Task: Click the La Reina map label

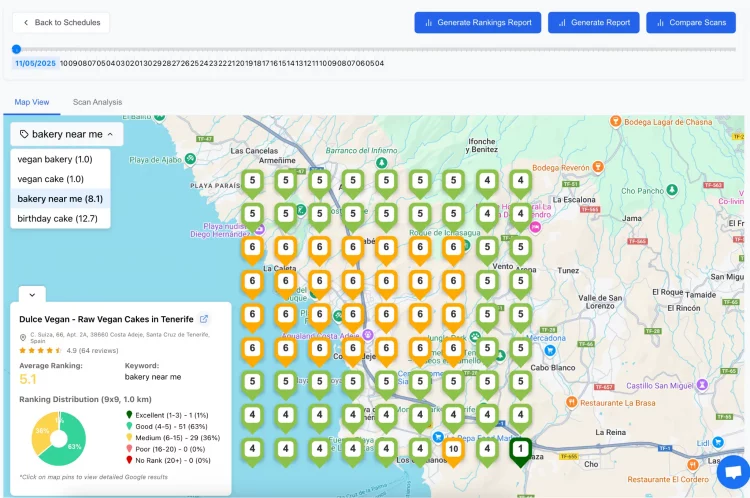Action: (610, 432)
